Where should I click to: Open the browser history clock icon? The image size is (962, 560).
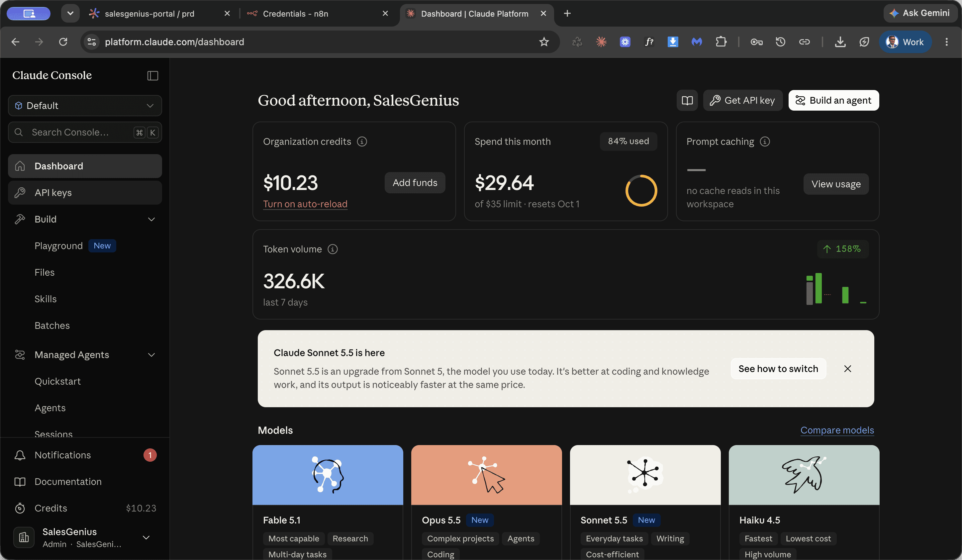point(780,42)
